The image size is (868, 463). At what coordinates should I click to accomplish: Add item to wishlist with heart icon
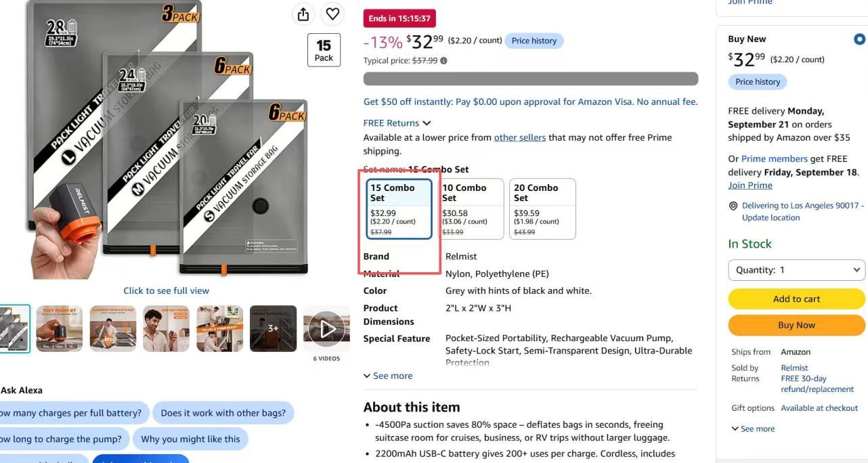point(332,14)
